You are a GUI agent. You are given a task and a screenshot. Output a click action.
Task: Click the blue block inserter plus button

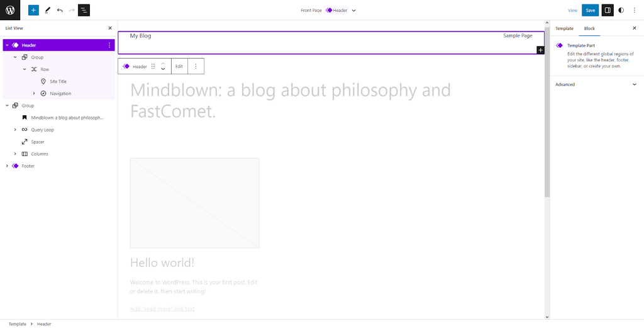(33, 10)
